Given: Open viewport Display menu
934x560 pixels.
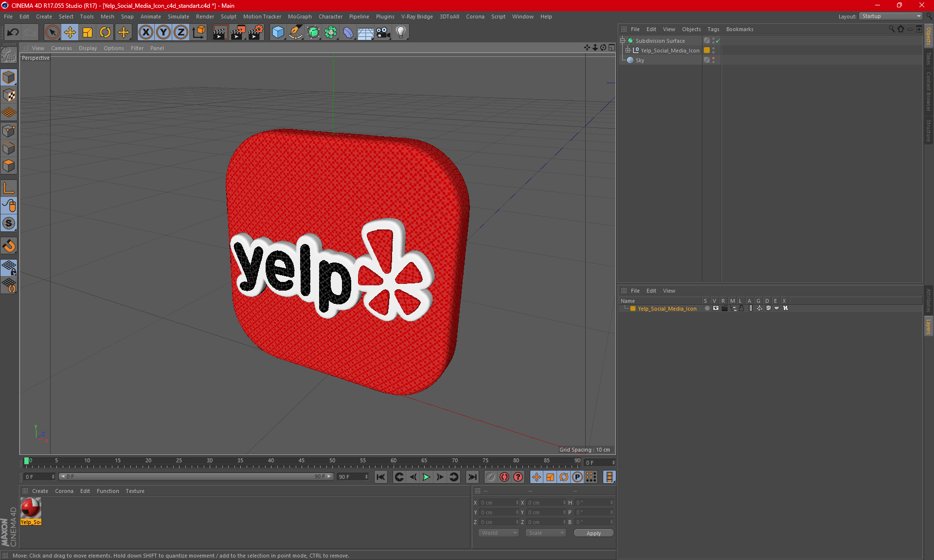Looking at the screenshot, I should (88, 48).
